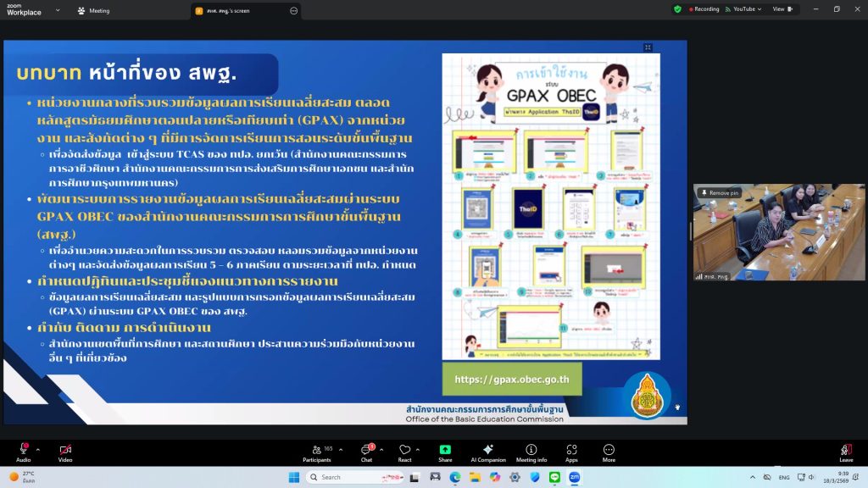
Task: Open the Apps panel
Action: 571,450
